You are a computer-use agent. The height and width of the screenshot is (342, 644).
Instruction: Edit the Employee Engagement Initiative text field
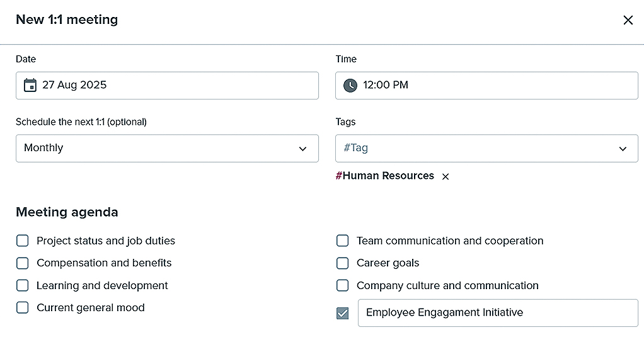pos(498,313)
